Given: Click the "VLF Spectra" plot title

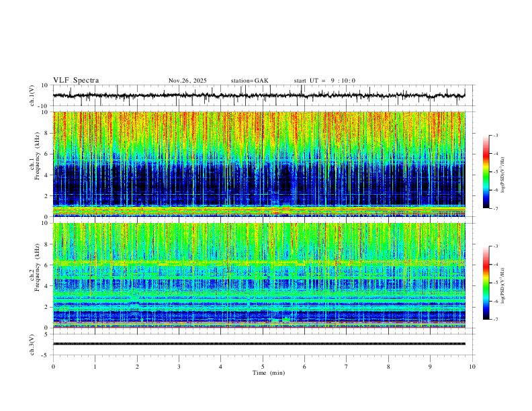Looking at the screenshot, I should pos(76,81).
